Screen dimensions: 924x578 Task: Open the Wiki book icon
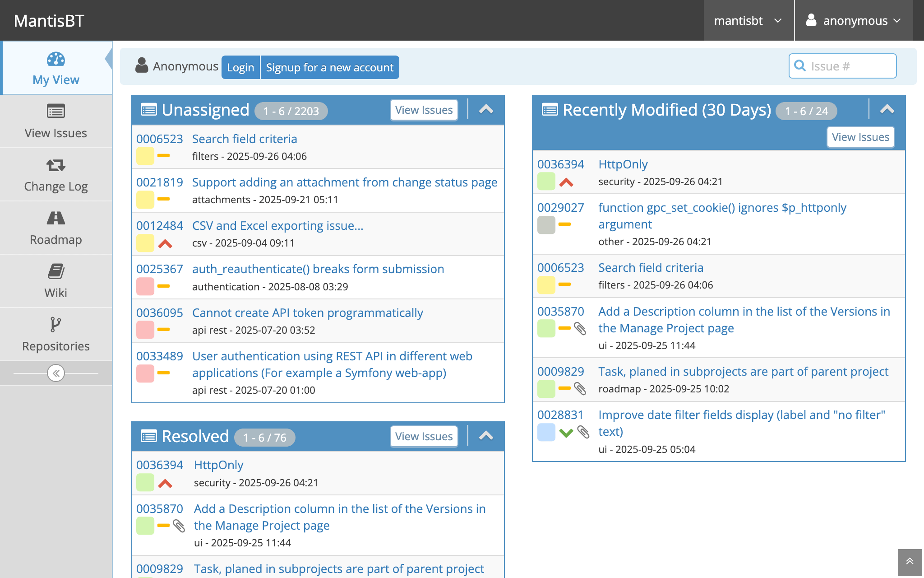[56, 271]
